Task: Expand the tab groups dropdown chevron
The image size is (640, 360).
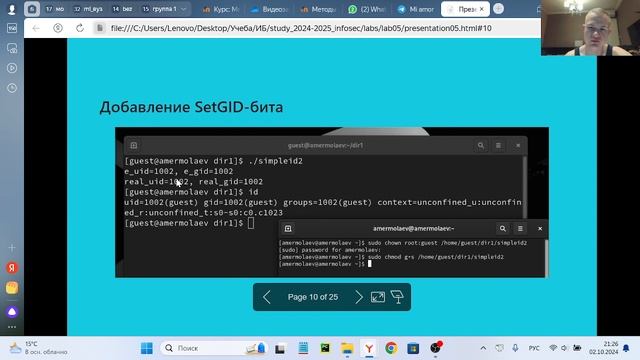Action: pos(184,9)
